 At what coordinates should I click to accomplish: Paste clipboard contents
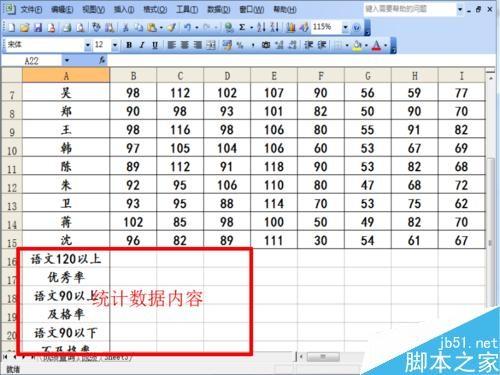(x=152, y=27)
